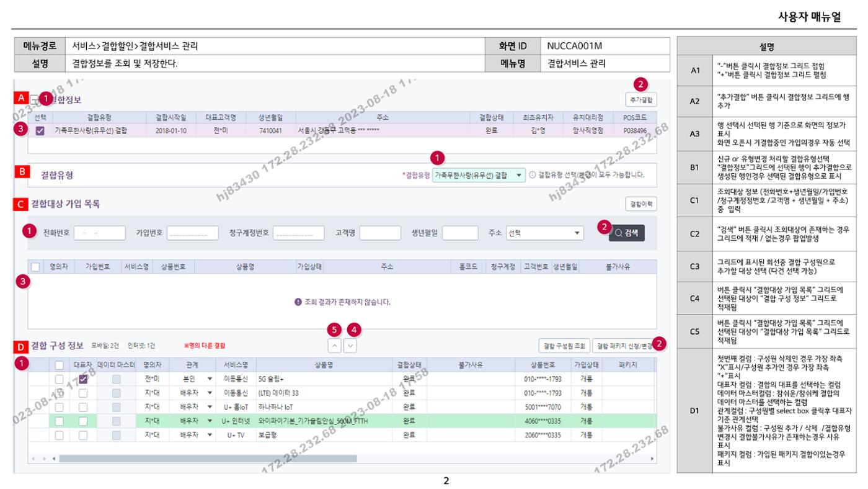Click the U+ 홈IoT service name cell

(x=236, y=407)
